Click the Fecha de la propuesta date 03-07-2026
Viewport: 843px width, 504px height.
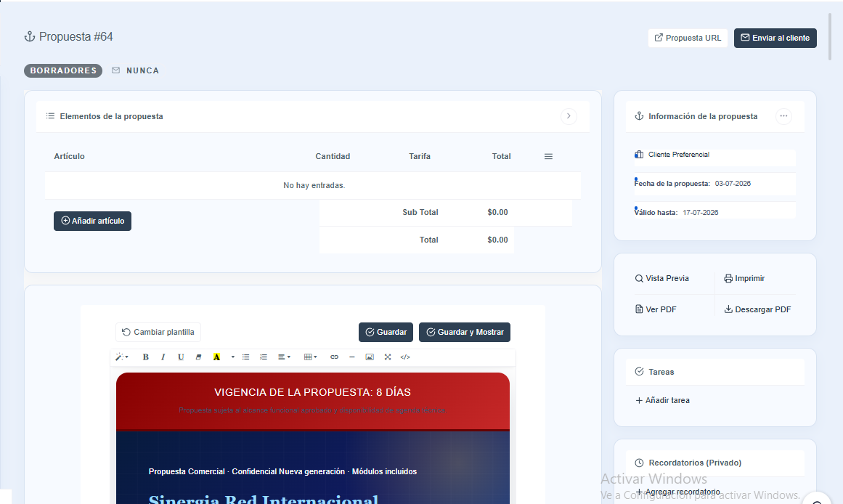pyautogui.click(x=733, y=184)
